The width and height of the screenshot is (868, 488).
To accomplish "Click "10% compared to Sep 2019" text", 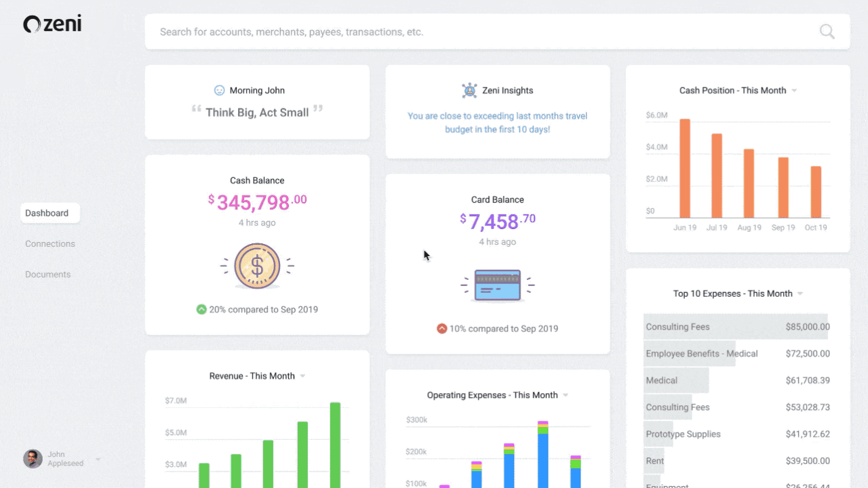I will (504, 328).
